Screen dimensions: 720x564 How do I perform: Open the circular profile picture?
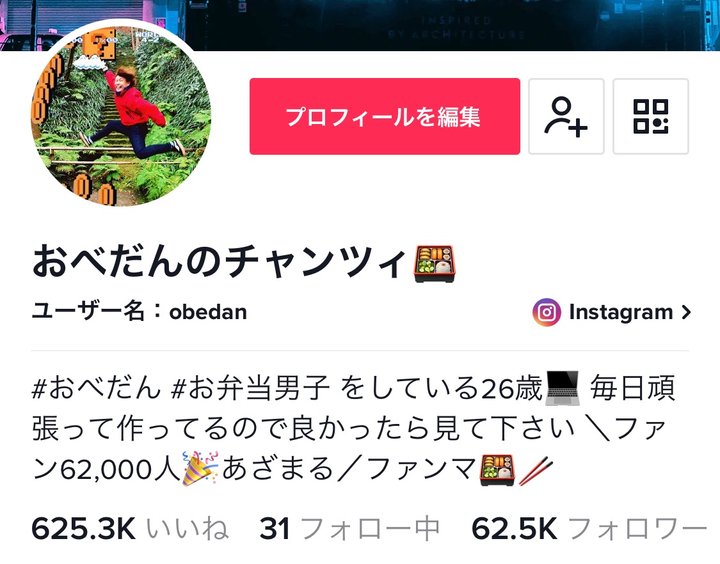pos(121,116)
